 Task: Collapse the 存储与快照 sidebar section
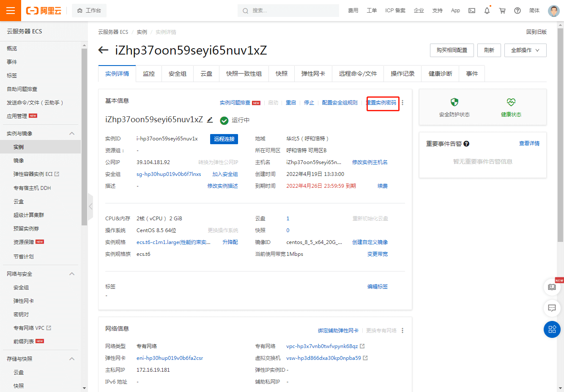(x=72, y=359)
